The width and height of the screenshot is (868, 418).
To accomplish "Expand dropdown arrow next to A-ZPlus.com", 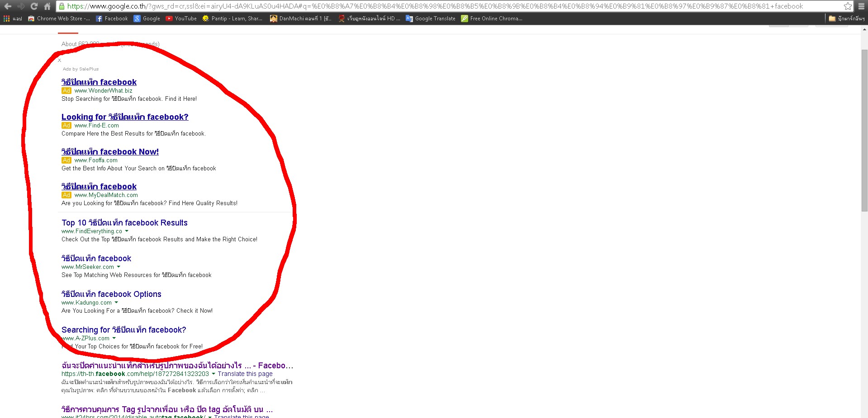I will click(x=114, y=338).
